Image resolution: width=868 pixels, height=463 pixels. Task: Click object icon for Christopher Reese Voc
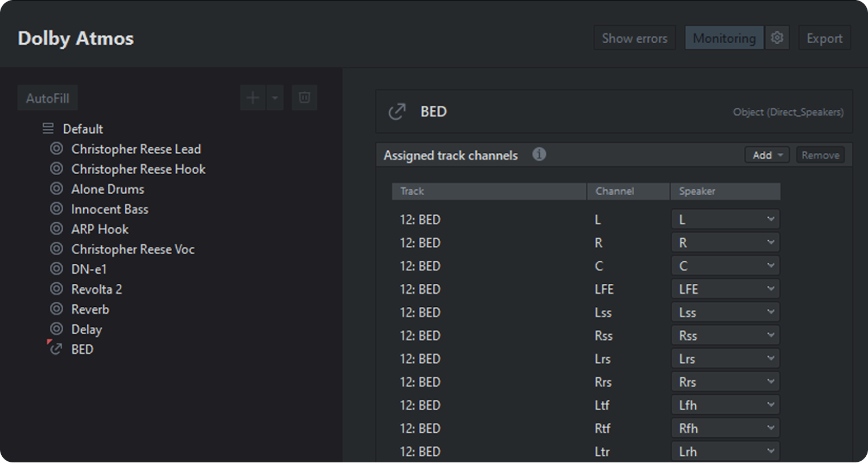(56, 248)
